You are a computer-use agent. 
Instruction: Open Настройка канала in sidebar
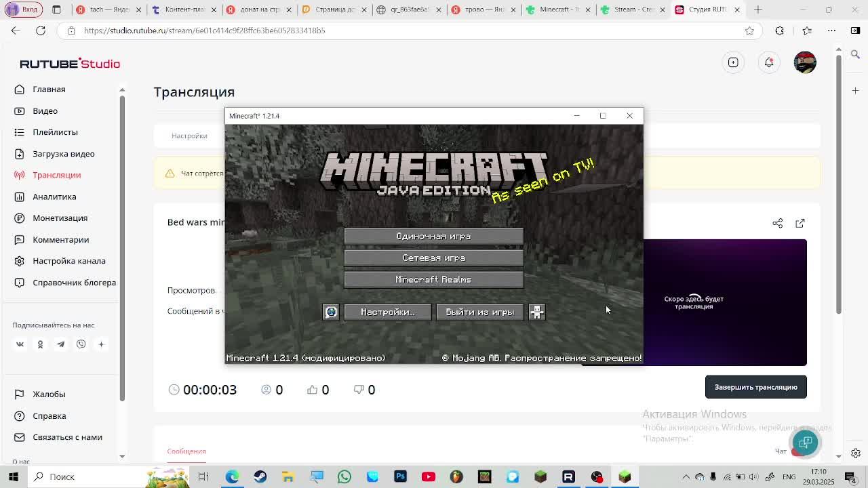tap(68, 261)
